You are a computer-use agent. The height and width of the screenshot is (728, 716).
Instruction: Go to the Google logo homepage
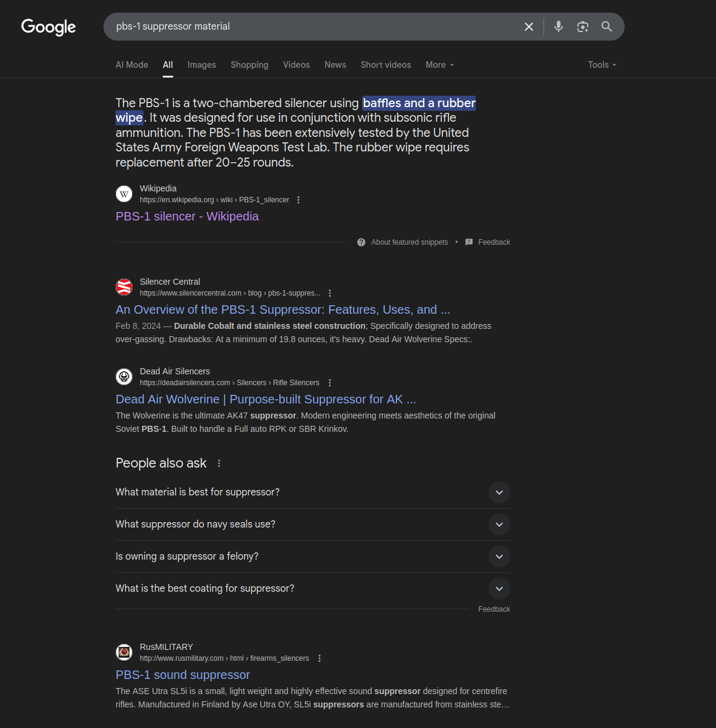point(48,27)
